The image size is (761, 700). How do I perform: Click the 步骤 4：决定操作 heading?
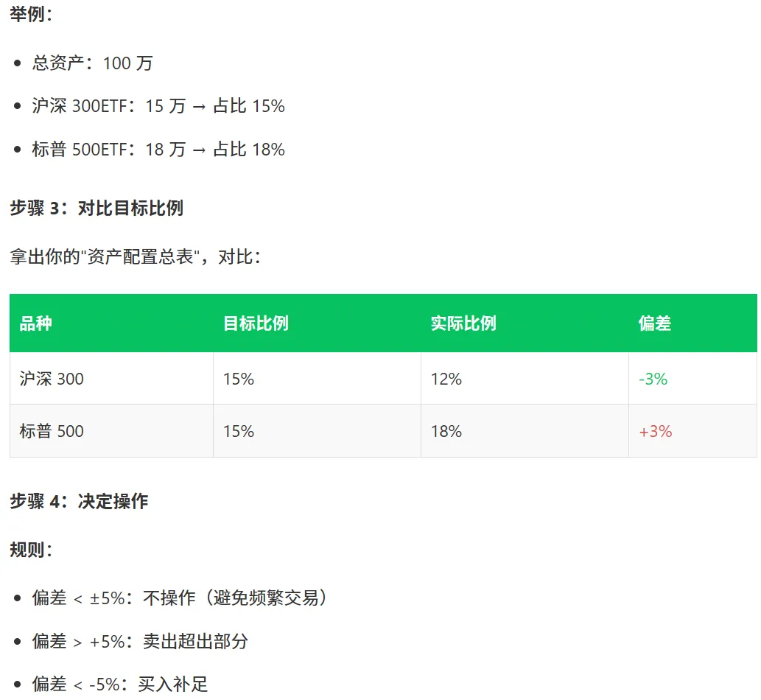[79, 501]
